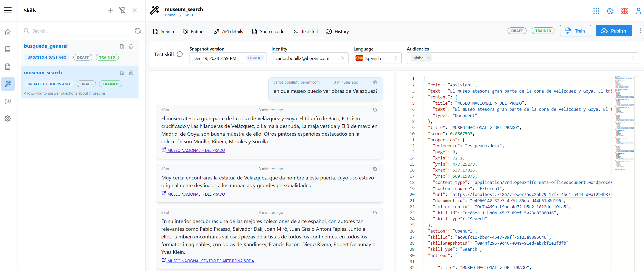
Task: Copy bot reply about estatua de Velázquez
Action: pos(375,169)
